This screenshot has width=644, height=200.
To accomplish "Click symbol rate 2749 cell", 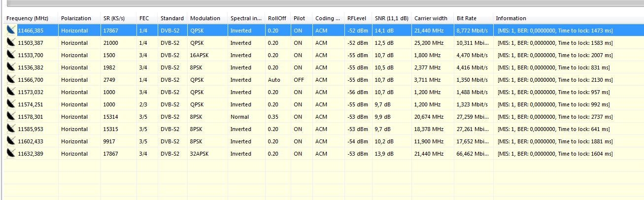I will [109, 80].
